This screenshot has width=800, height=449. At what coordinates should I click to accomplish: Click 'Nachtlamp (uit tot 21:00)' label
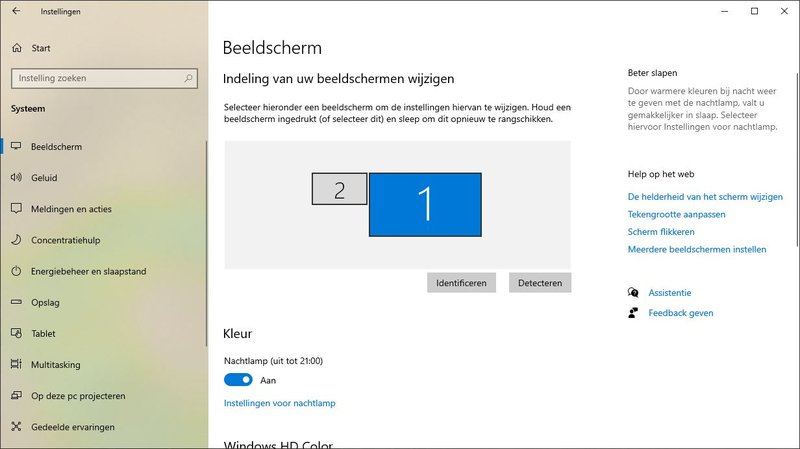[x=273, y=361]
